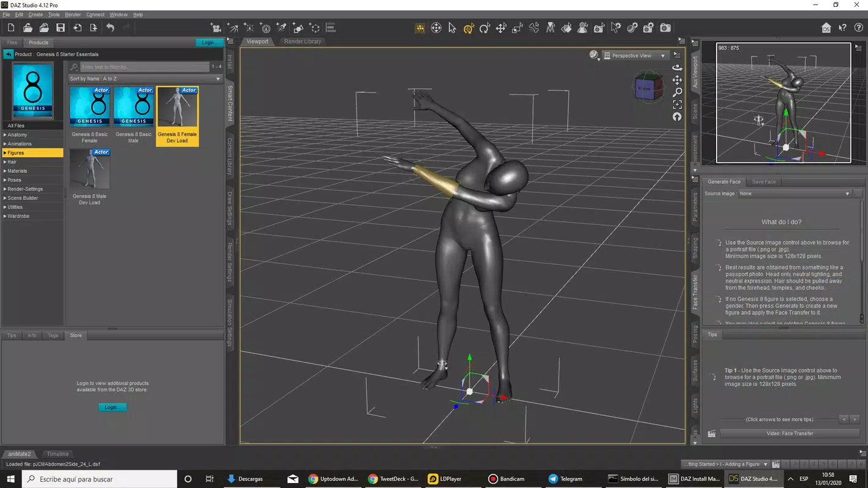Open the Sort by Name dropdown

coord(145,79)
